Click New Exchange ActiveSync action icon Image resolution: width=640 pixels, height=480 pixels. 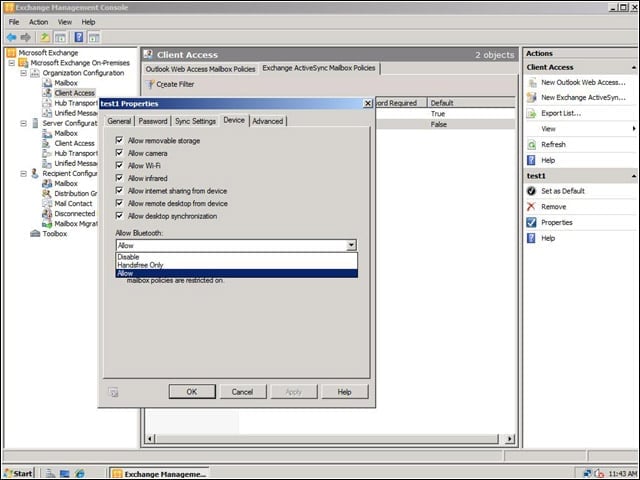(x=532, y=98)
